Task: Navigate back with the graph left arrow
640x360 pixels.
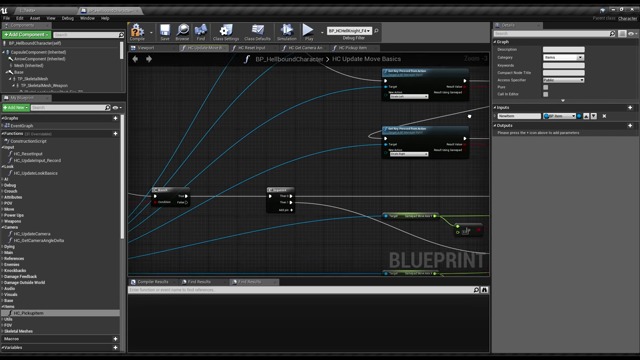Action: click(135, 59)
